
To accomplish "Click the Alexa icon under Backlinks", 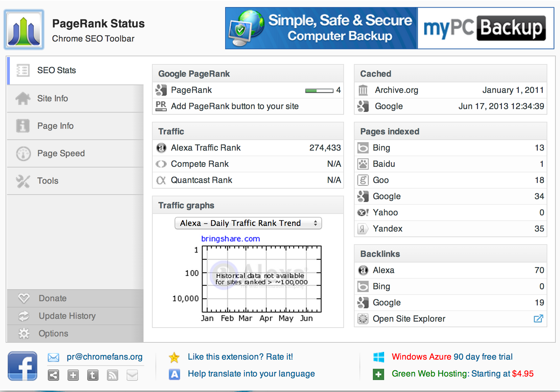I will point(363,270).
